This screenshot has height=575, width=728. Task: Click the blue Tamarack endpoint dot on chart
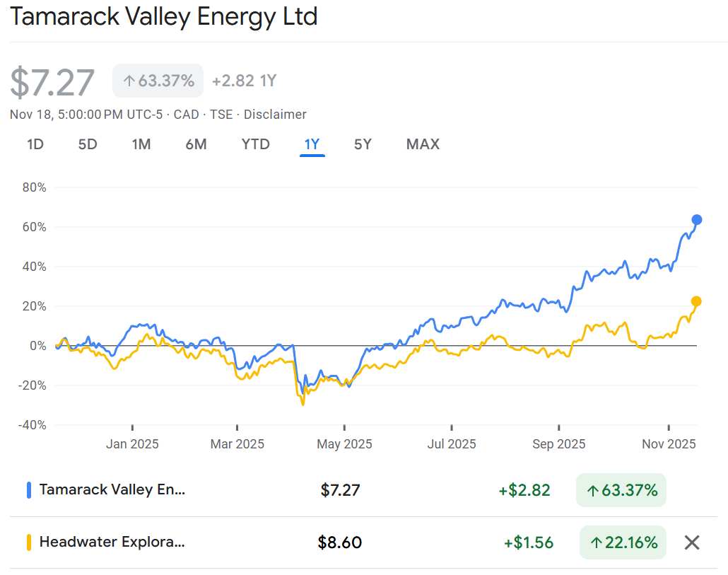click(x=696, y=219)
